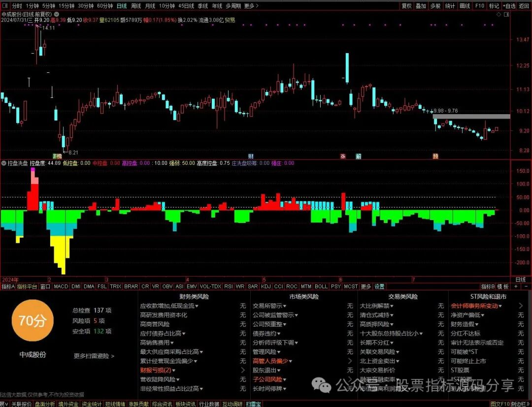This screenshot has height=407, width=532.
Task: Click the 统计 statistics button
Action: tap(450, 6)
